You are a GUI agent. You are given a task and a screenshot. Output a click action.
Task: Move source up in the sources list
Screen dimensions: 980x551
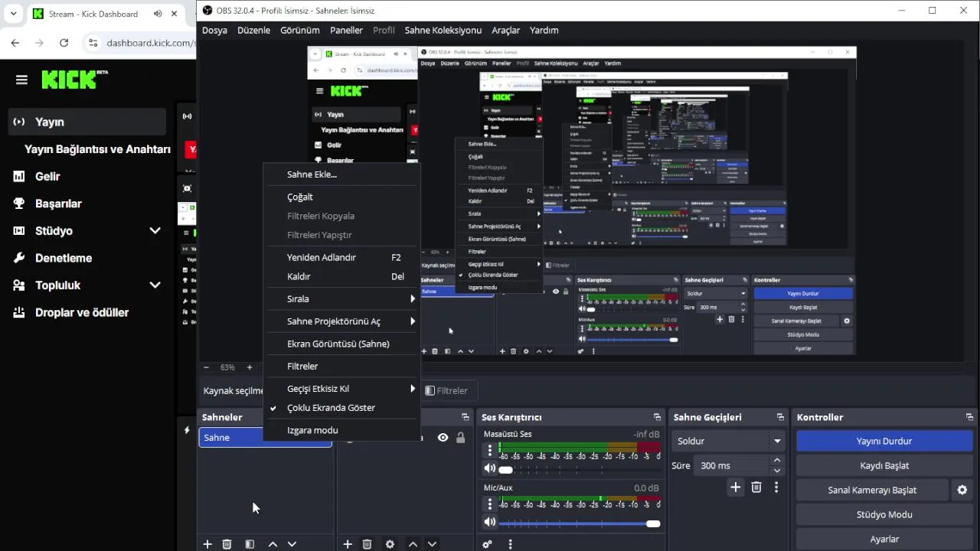(x=413, y=544)
